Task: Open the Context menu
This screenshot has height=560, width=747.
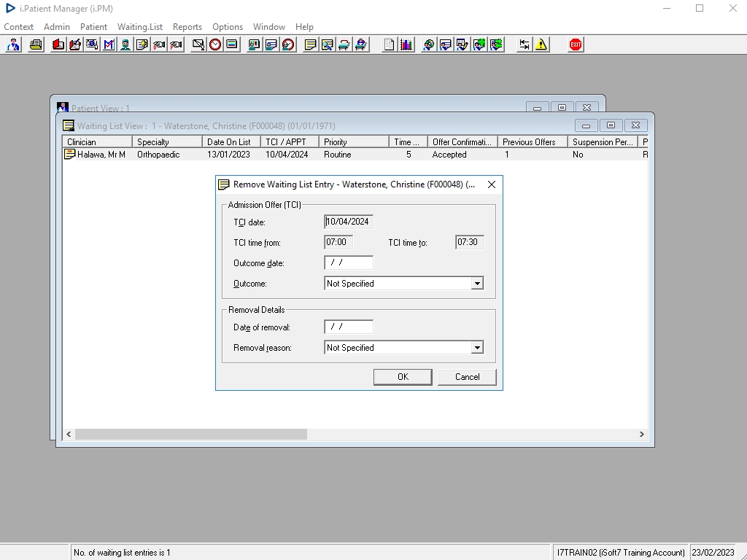Action: click(18, 27)
